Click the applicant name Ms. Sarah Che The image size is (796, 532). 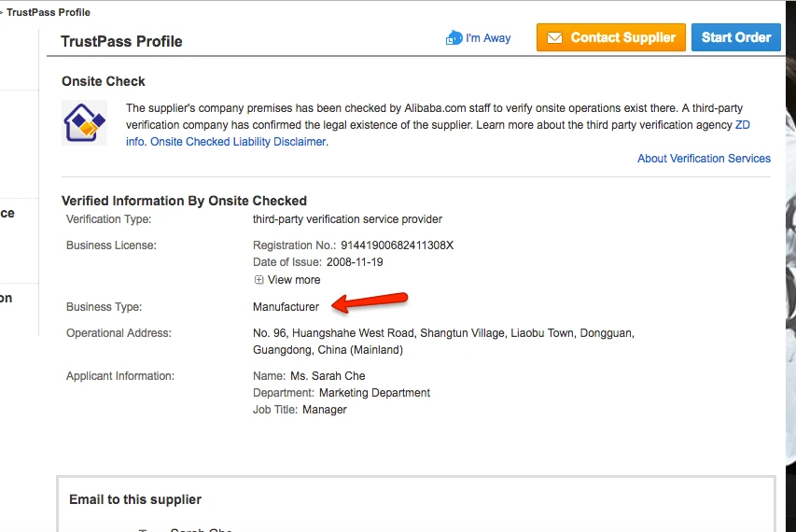[328, 375]
